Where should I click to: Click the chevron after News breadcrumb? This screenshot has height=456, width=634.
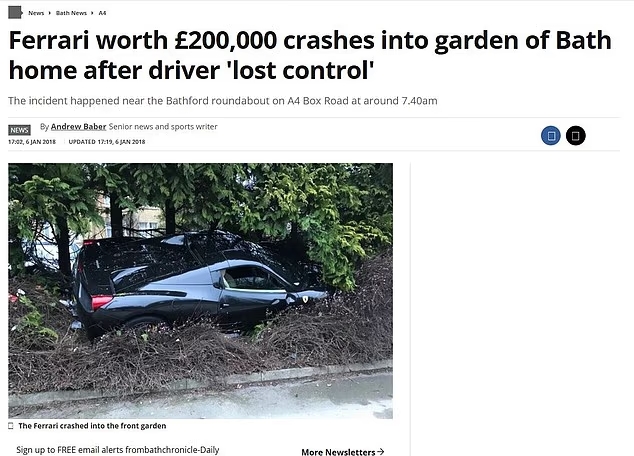pyautogui.click(x=50, y=13)
